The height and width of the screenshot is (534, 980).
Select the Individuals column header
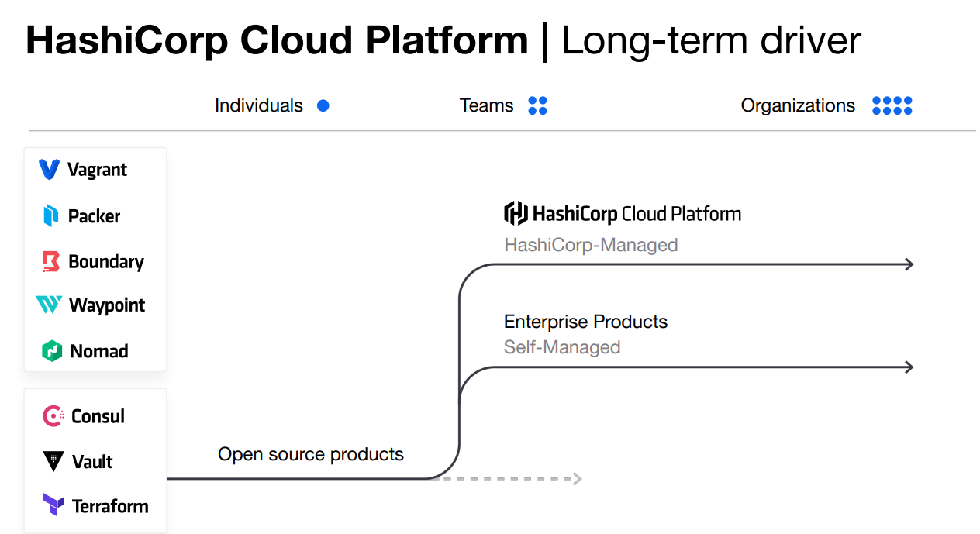[258, 105]
